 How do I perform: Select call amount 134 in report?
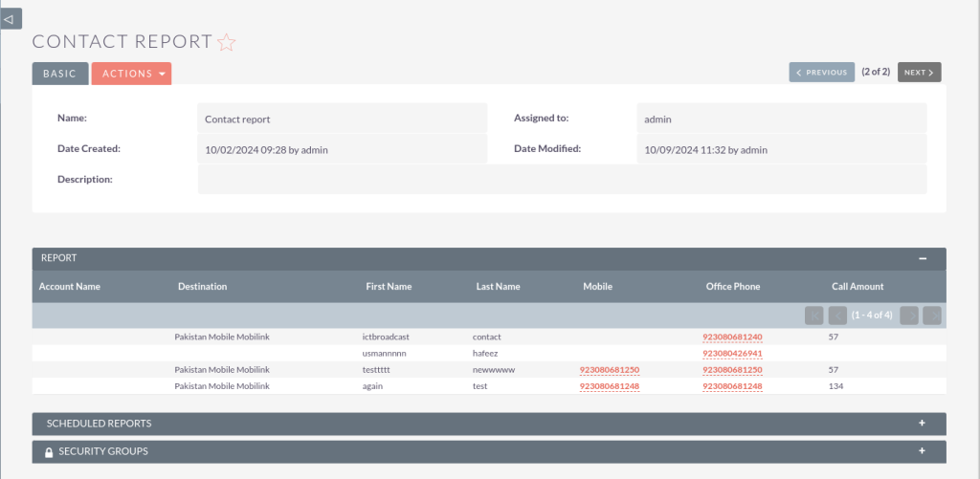click(x=835, y=386)
